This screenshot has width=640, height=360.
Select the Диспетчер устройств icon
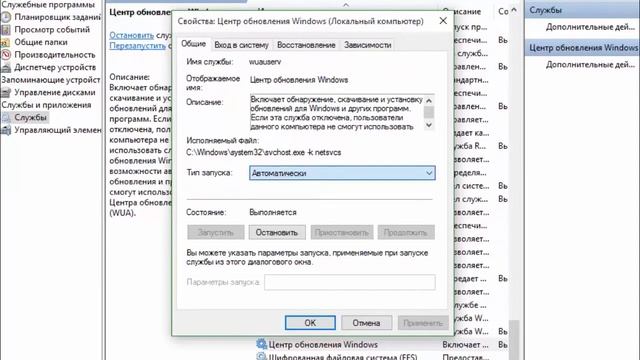click(x=6, y=67)
